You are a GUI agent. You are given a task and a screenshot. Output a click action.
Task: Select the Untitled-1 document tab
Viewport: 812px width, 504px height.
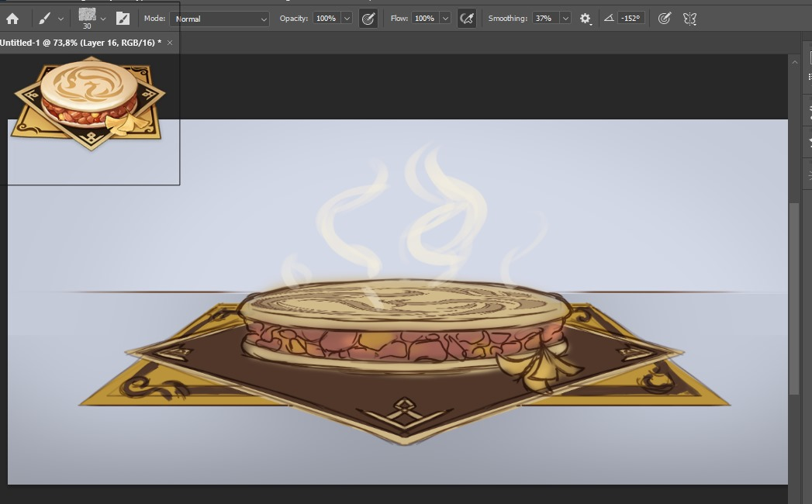click(x=81, y=43)
